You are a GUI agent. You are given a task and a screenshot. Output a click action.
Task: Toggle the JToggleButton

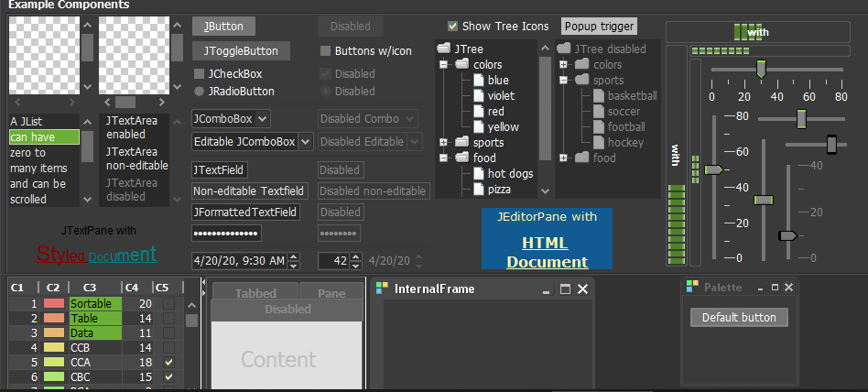(241, 51)
